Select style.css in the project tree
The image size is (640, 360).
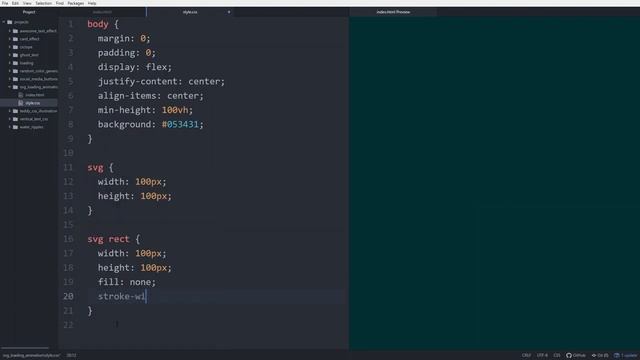pos(33,103)
